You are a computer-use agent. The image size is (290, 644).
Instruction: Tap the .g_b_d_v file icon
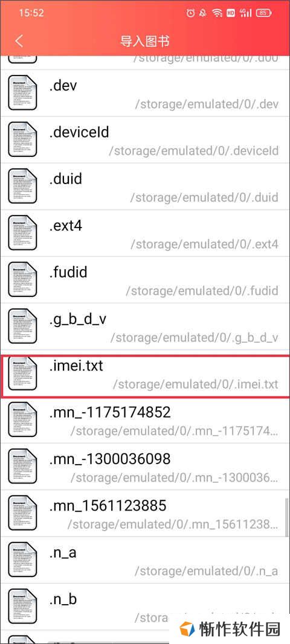pos(22,326)
